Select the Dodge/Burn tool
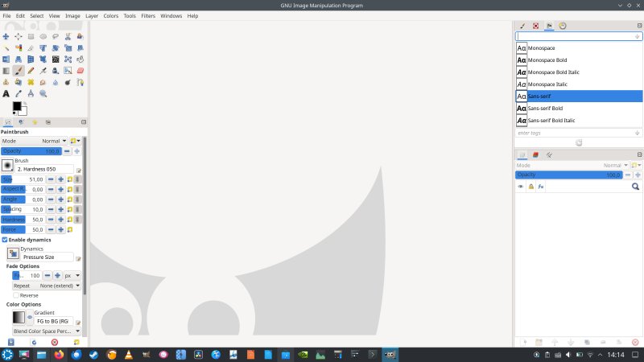 [68, 83]
